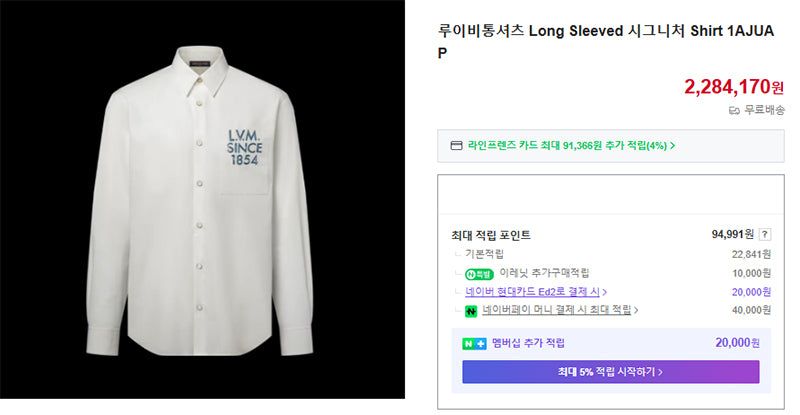800x415 pixels.
Task: Click the N+ membership icon
Action: click(x=474, y=344)
